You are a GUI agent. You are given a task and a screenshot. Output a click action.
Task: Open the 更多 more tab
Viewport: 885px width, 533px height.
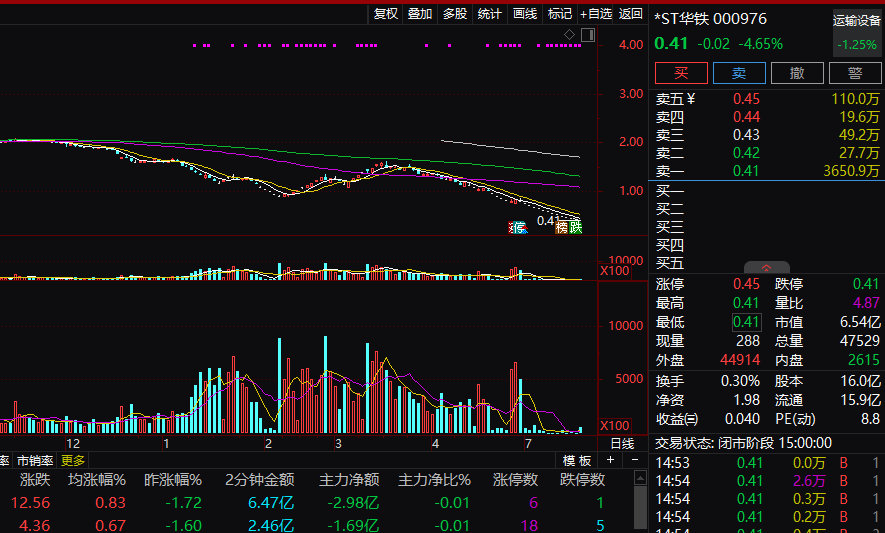click(72, 461)
